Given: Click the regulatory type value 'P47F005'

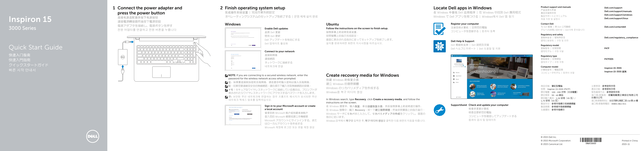Looking at the screenshot, I should tap(609, 59).
